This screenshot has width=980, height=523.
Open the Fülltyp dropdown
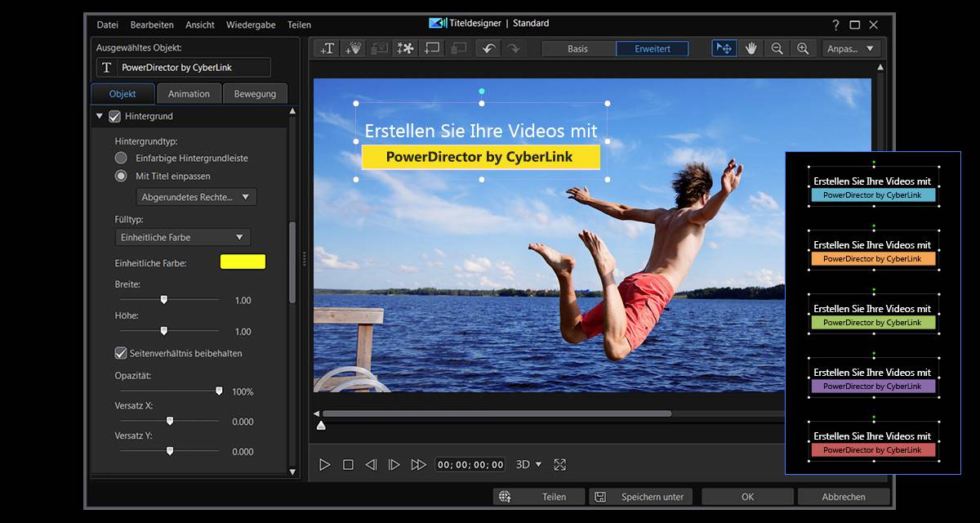pos(181,236)
